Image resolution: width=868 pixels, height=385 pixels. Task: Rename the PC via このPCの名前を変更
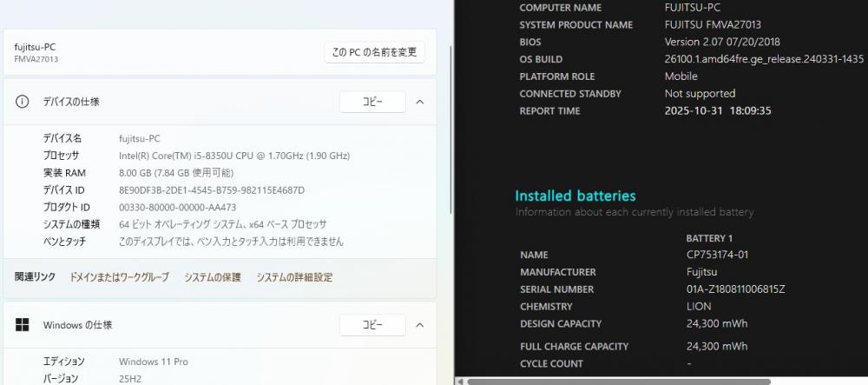tap(374, 52)
